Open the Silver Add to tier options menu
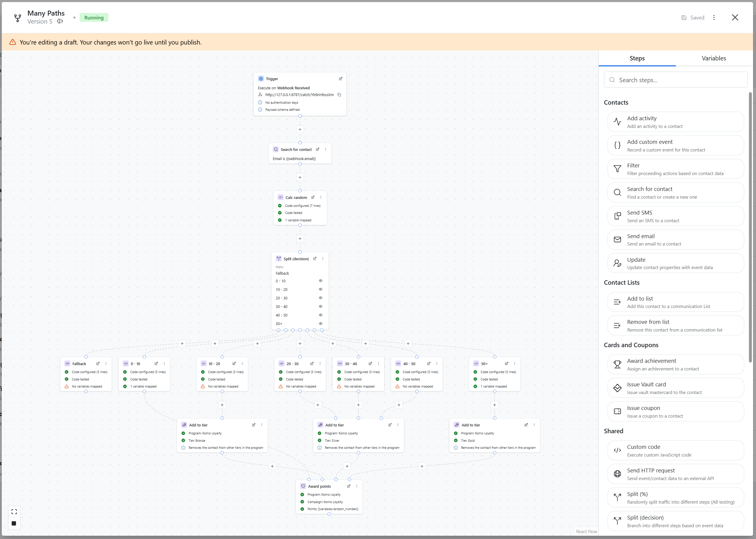 click(x=398, y=425)
